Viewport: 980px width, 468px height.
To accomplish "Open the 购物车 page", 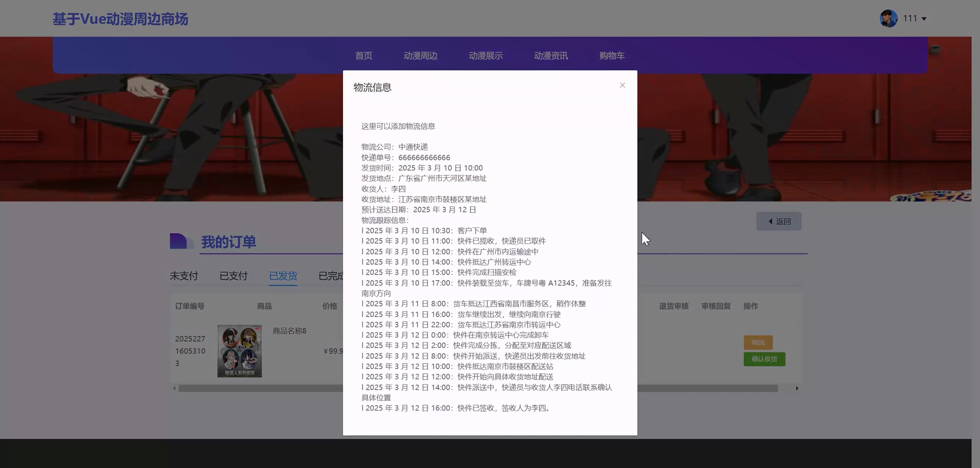I will [x=612, y=55].
